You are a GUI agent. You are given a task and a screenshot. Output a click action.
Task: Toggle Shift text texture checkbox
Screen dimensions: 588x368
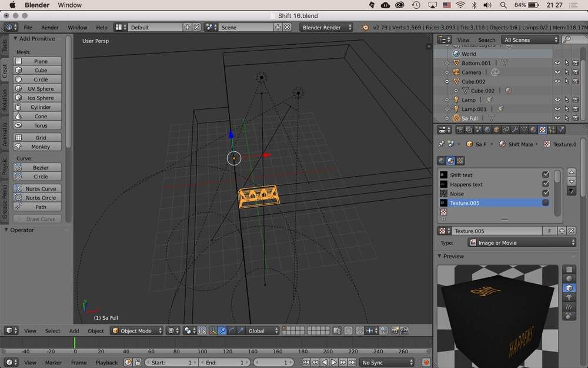pos(546,175)
